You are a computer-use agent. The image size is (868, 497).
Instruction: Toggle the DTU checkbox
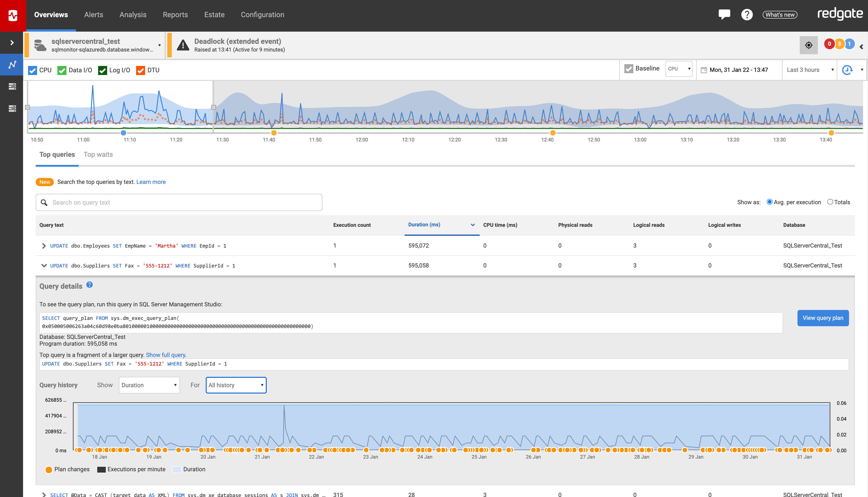[140, 70]
